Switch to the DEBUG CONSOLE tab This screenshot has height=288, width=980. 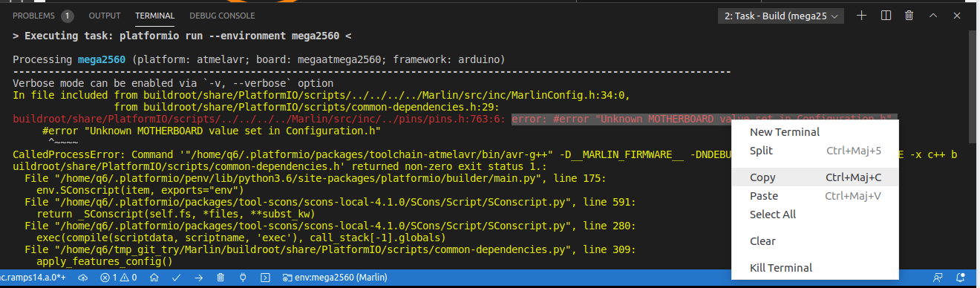[x=222, y=15]
